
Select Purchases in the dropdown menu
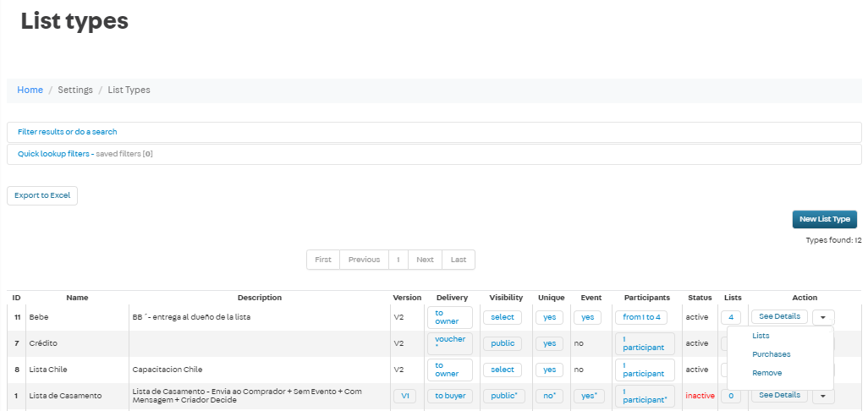tap(771, 354)
